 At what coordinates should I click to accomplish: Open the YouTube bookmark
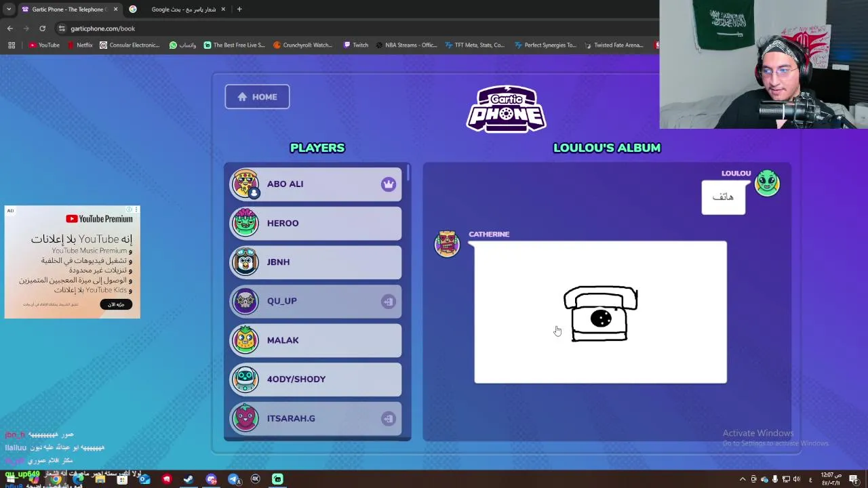[44, 45]
